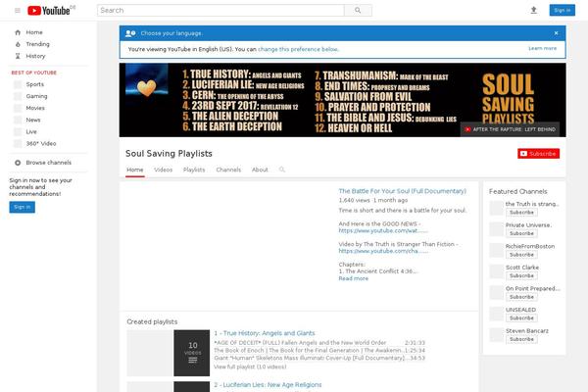The height and width of the screenshot is (392, 588).
Task: Click Learn more in language notice
Action: point(542,48)
